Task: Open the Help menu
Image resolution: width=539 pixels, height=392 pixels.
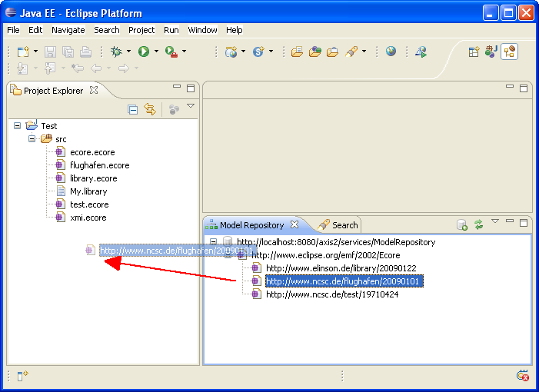Action: click(x=234, y=30)
